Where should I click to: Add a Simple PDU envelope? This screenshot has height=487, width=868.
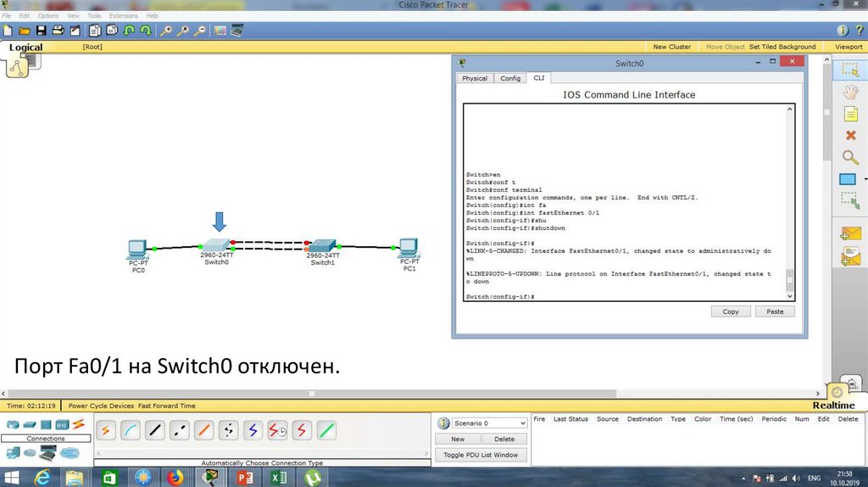tap(850, 233)
